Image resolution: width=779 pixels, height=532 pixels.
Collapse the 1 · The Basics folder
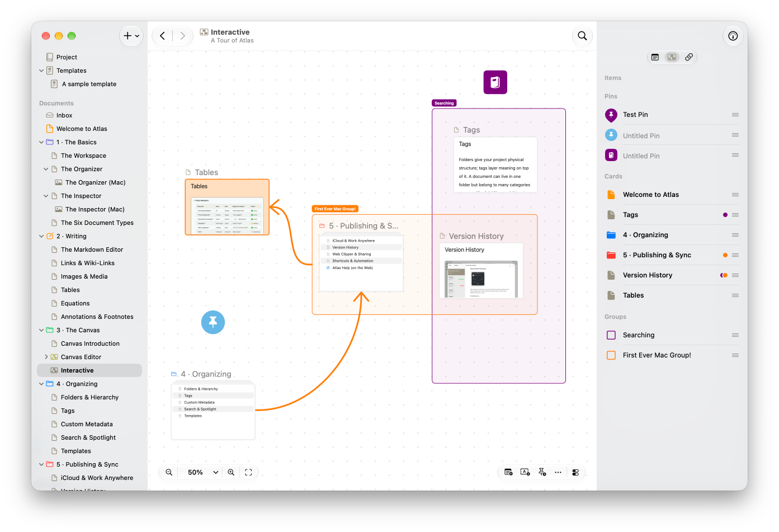click(x=41, y=142)
